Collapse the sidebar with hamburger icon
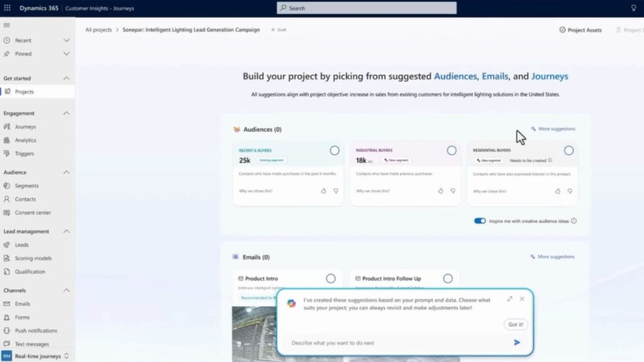This screenshot has height=362, width=644. pyautogui.click(x=7, y=25)
